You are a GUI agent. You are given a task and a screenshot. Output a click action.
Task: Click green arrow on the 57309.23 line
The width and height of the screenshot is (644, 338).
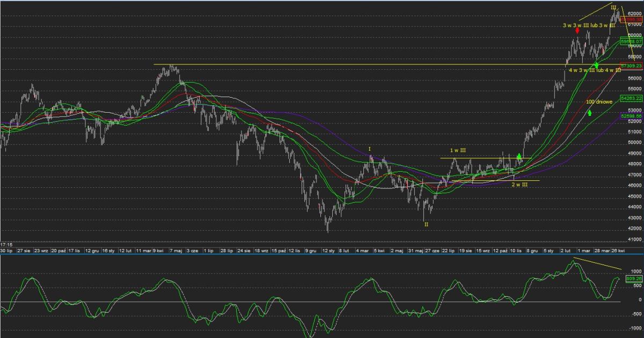tap(596, 65)
